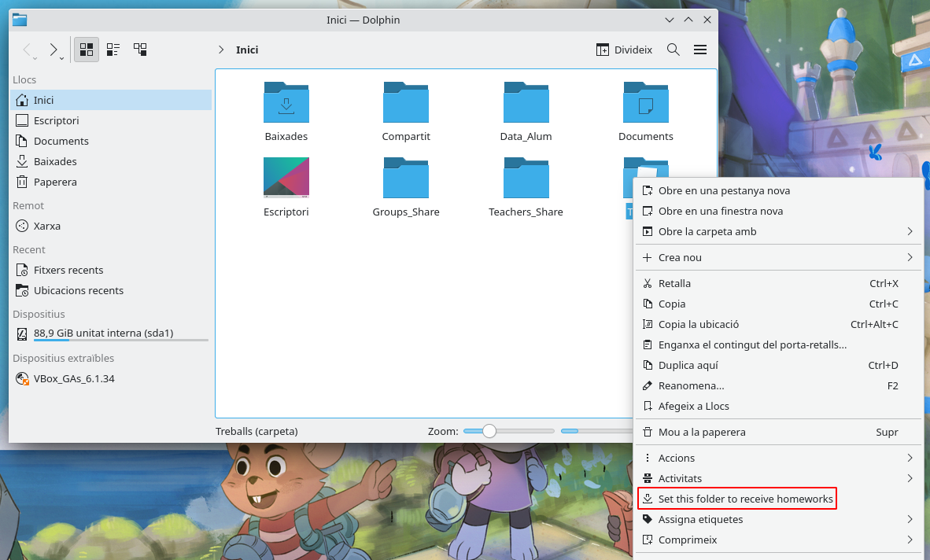This screenshot has height=560, width=930.
Task: Go forward with the forward arrow
Action: click(53, 50)
